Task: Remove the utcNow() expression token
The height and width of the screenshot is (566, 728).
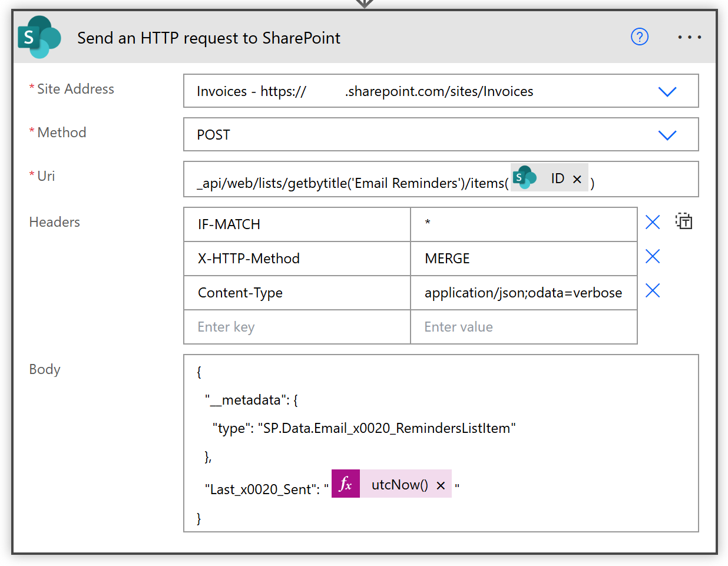Action: coord(441,485)
